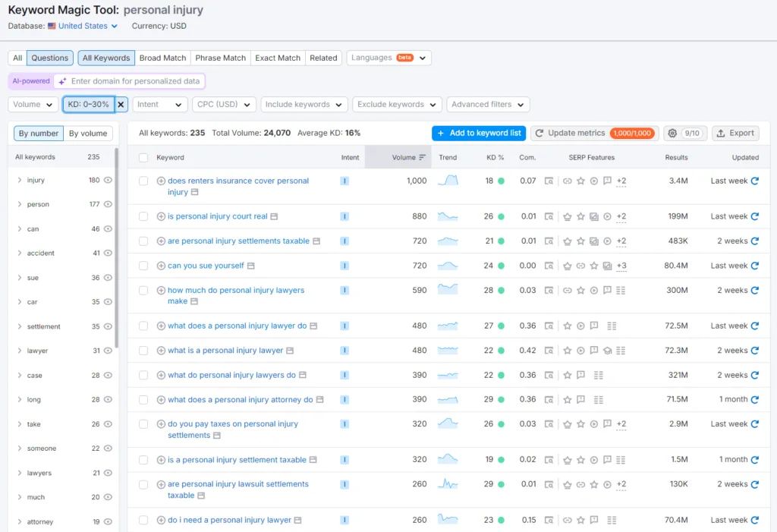
Task: Select the Exact Match tab
Action: (x=278, y=58)
